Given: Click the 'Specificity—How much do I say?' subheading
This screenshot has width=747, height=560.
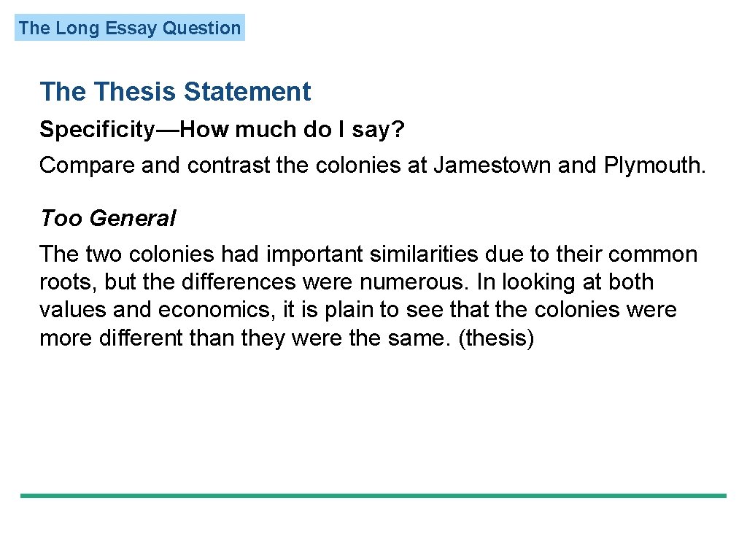Looking at the screenshot, I should point(222,129).
